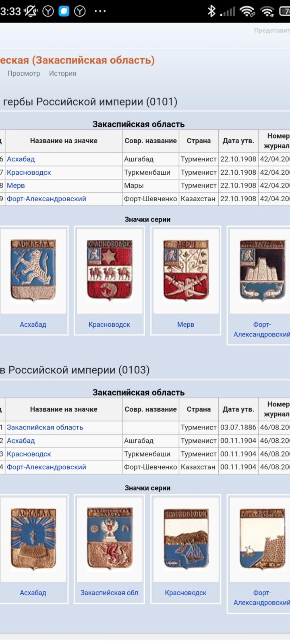Open the blue lion Асхабад badge image
This screenshot has height=644, width=290.
tap(33, 270)
